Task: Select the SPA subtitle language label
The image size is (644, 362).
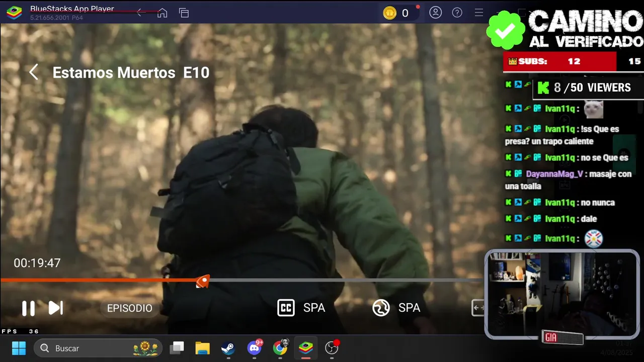Action: click(314, 308)
